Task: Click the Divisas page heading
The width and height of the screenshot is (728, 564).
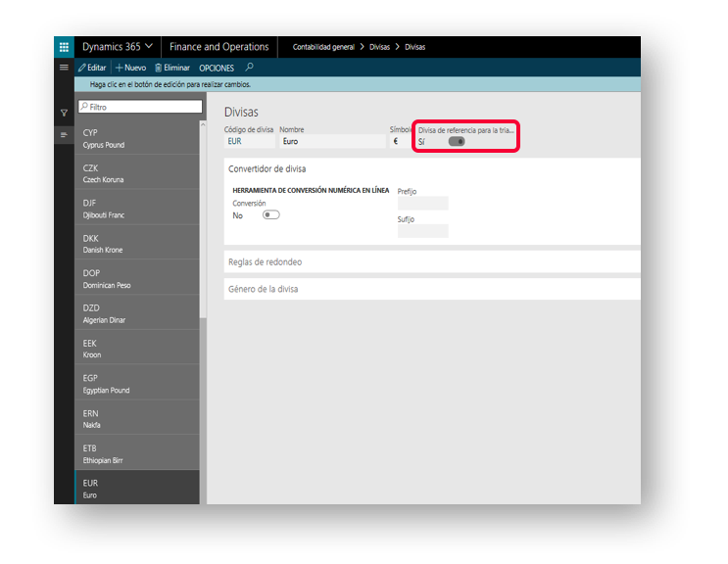Action: click(x=241, y=112)
